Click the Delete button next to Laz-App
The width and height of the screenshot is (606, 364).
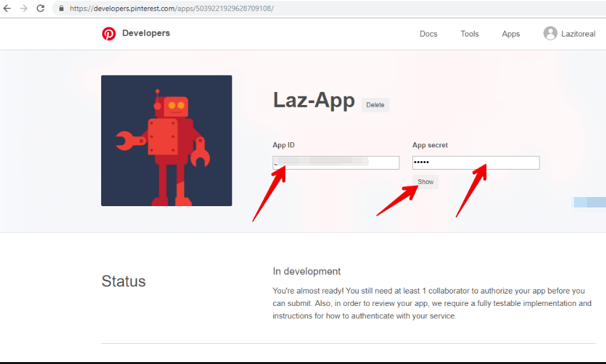pyautogui.click(x=375, y=105)
